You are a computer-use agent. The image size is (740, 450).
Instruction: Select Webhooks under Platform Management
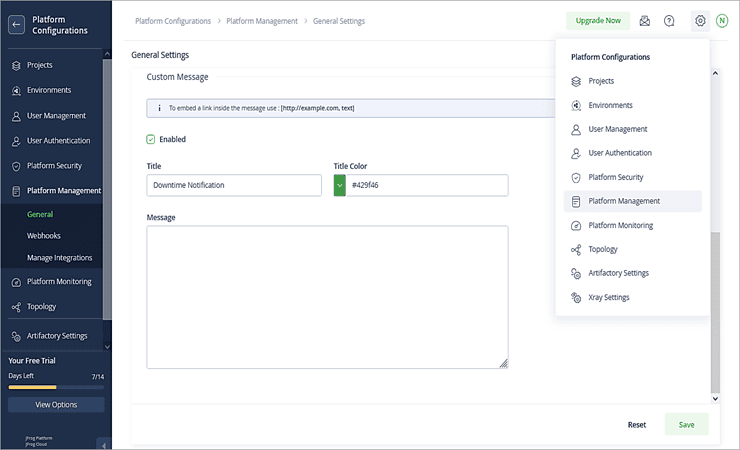click(44, 236)
